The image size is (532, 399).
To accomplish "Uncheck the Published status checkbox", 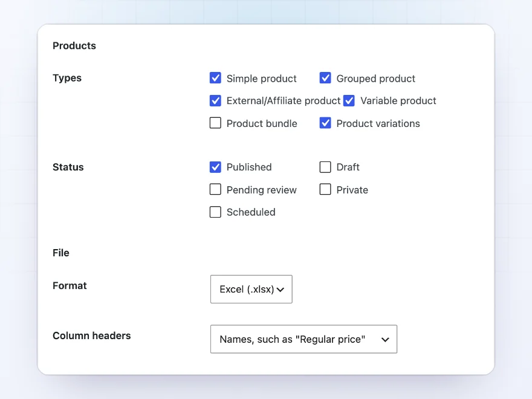I will pyautogui.click(x=215, y=167).
